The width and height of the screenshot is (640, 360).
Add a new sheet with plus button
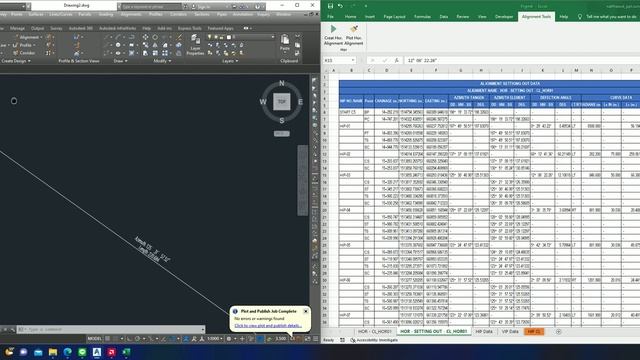[x=558, y=331]
